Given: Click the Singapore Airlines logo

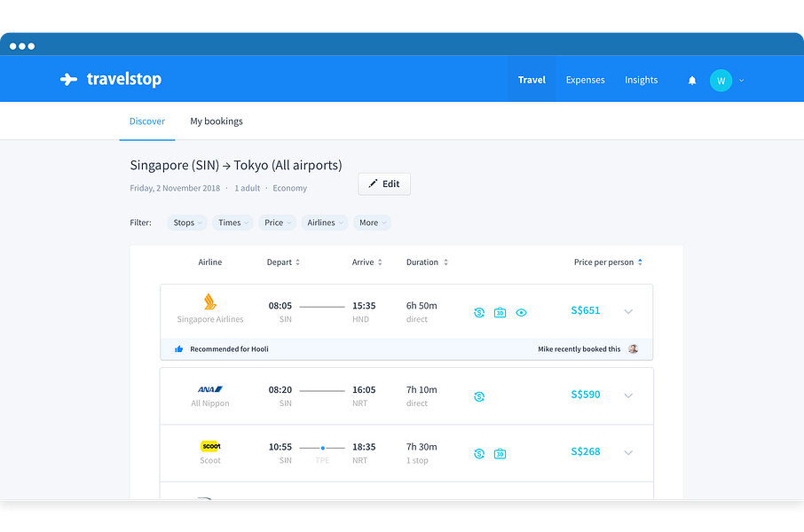Looking at the screenshot, I should 209,301.
